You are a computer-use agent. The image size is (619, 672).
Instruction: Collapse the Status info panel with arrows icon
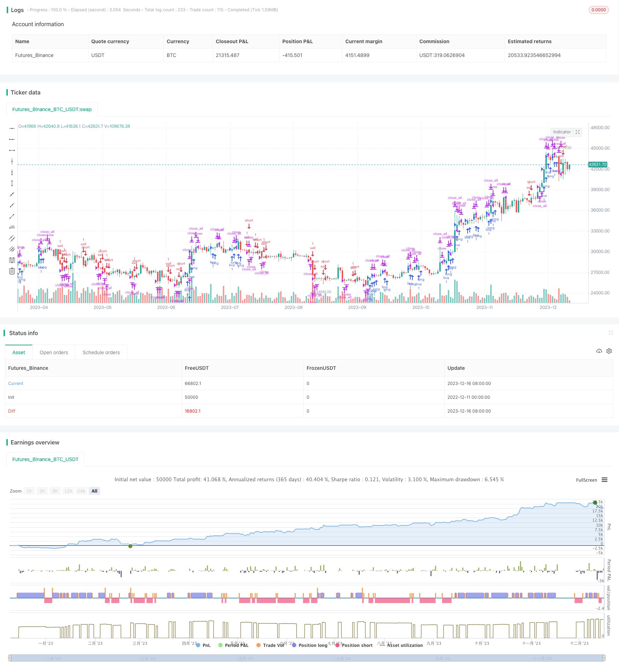(x=611, y=333)
